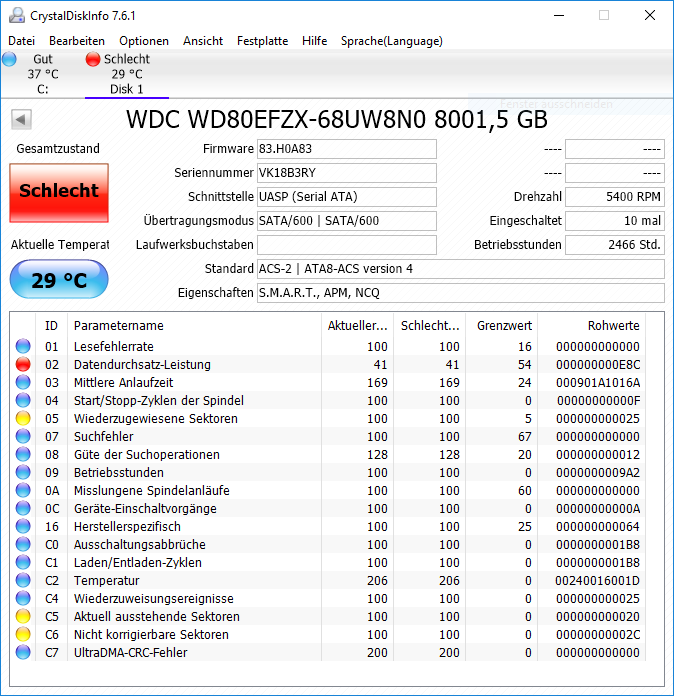Click status orb of Lesefehlerrate row
Image resolution: width=674 pixels, height=696 pixels.
[x=23, y=346]
